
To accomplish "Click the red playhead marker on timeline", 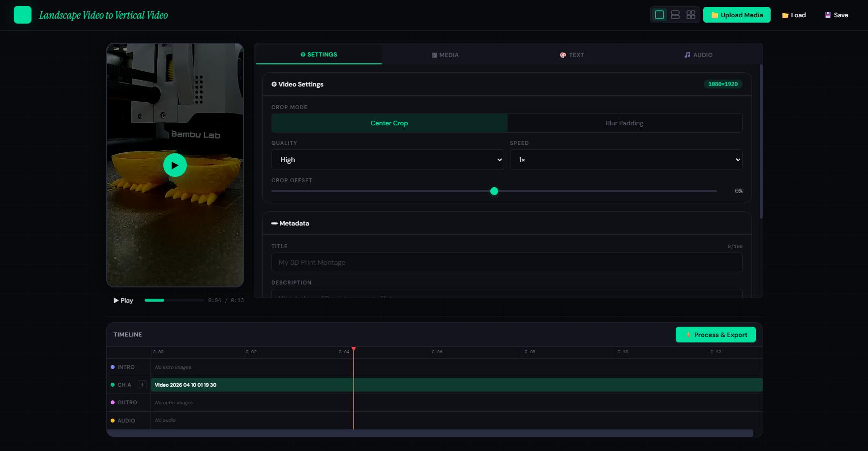I will [x=354, y=349].
